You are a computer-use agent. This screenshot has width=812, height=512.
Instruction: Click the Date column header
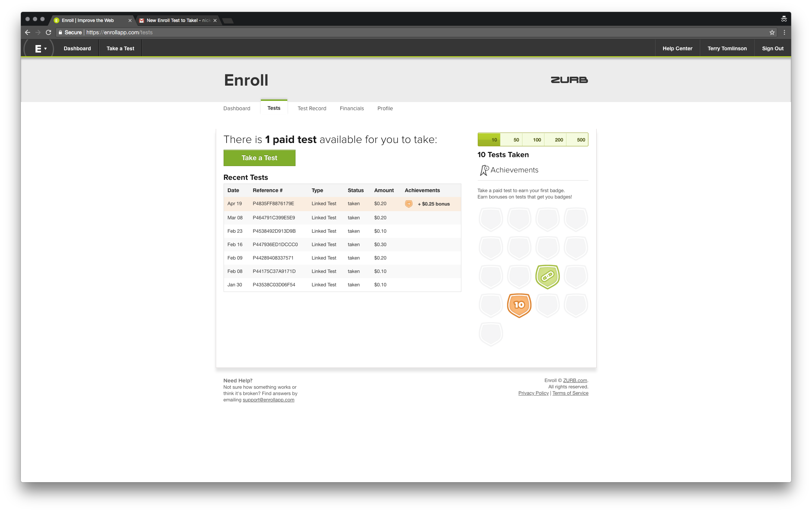click(x=233, y=190)
